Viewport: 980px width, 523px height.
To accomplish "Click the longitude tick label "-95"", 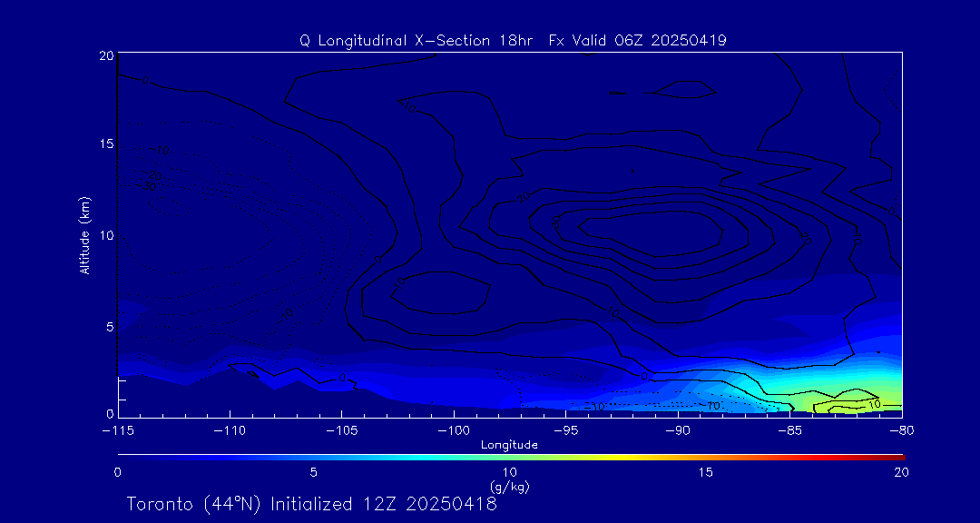I will tap(565, 432).
